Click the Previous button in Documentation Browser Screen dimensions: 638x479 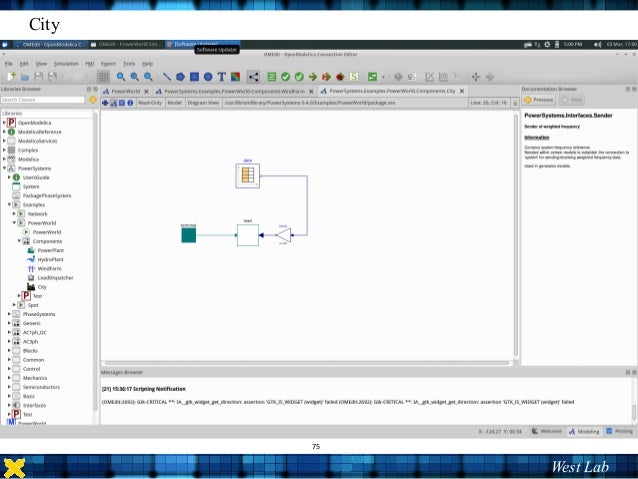coord(540,100)
